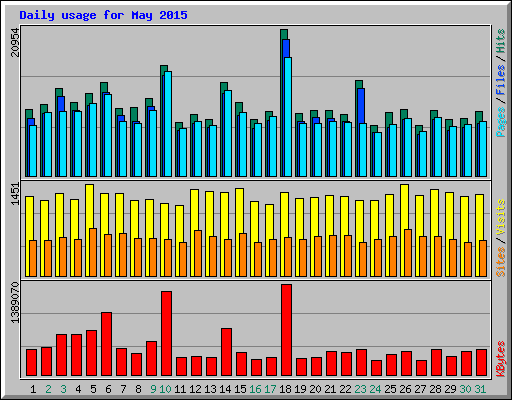The image size is (512, 400).
Task: Click day 6 on the x-axis
Action: pyautogui.click(x=108, y=389)
